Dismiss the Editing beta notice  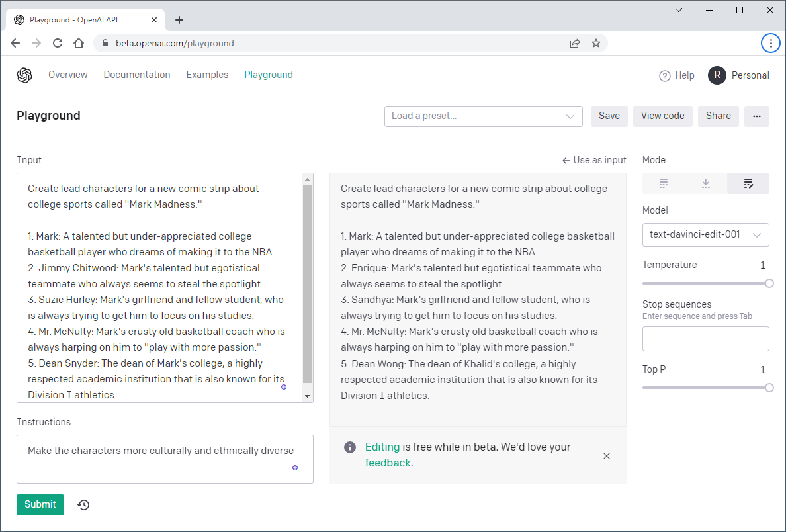(607, 456)
